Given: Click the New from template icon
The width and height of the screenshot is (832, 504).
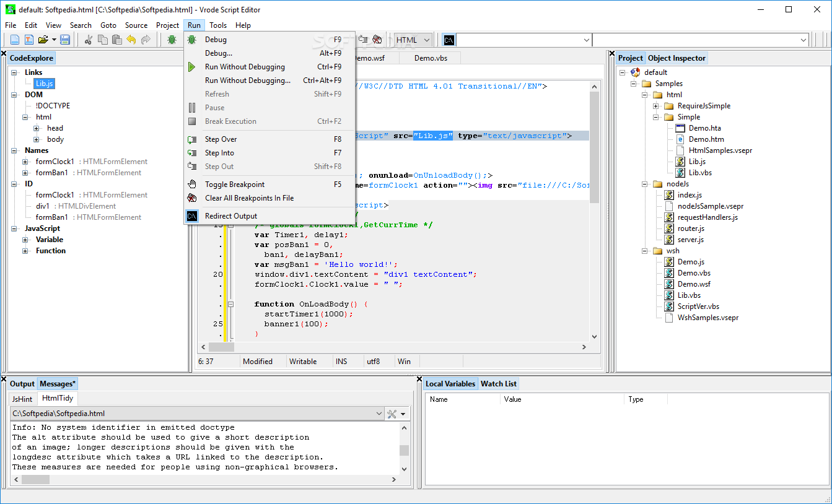Looking at the screenshot, I should pyautogui.click(x=29, y=40).
